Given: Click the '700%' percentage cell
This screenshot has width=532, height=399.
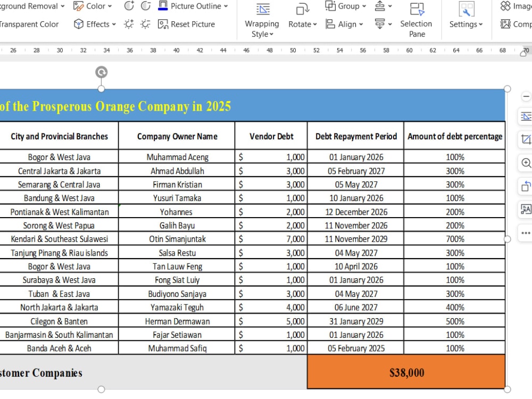Looking at the screenshot, I should [455, 239].
